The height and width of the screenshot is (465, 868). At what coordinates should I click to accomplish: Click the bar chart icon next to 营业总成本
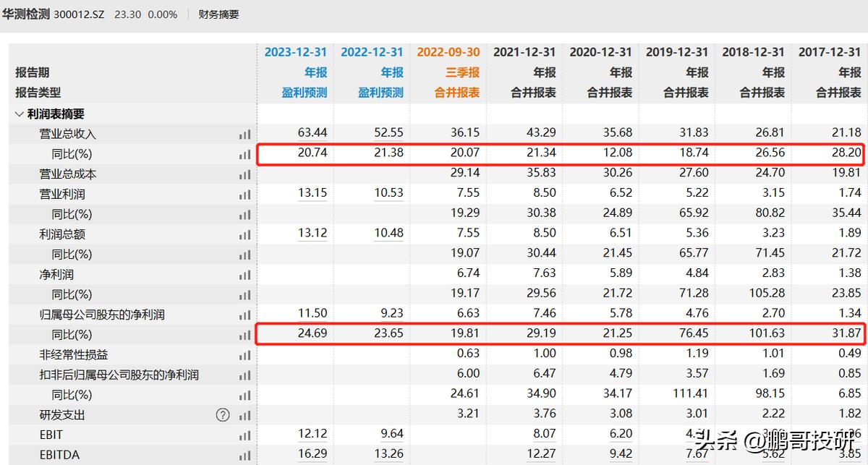(x=244, y=174)
